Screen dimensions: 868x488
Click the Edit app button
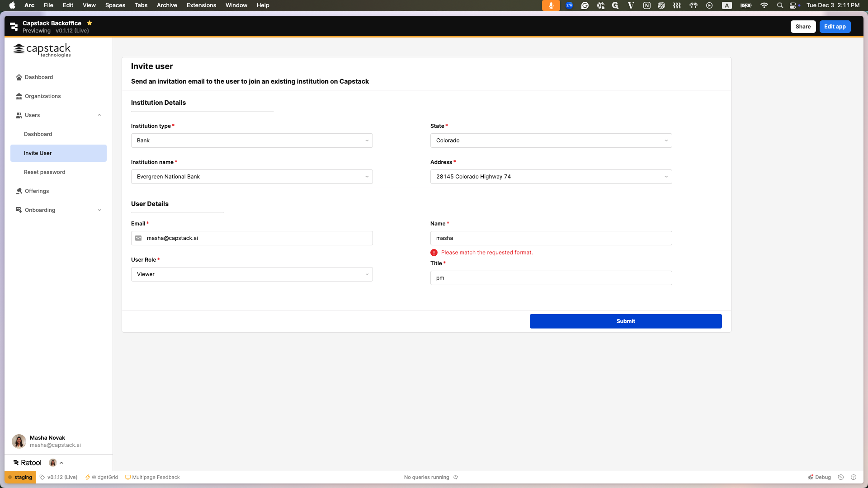click(x=835, y=27)
